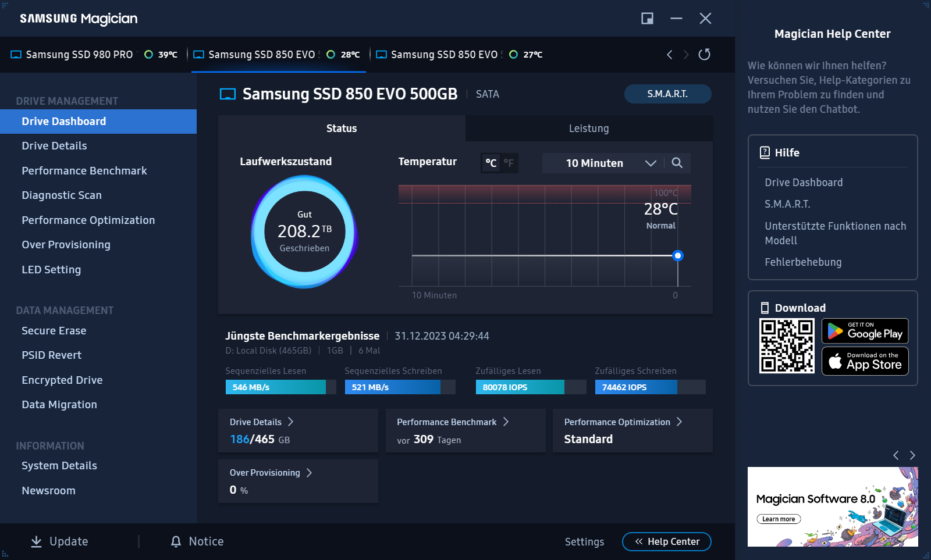Screen dimensions: 931x560
Task: Click the S.M.A.R.T. button
Action: (x=667, y=94)
